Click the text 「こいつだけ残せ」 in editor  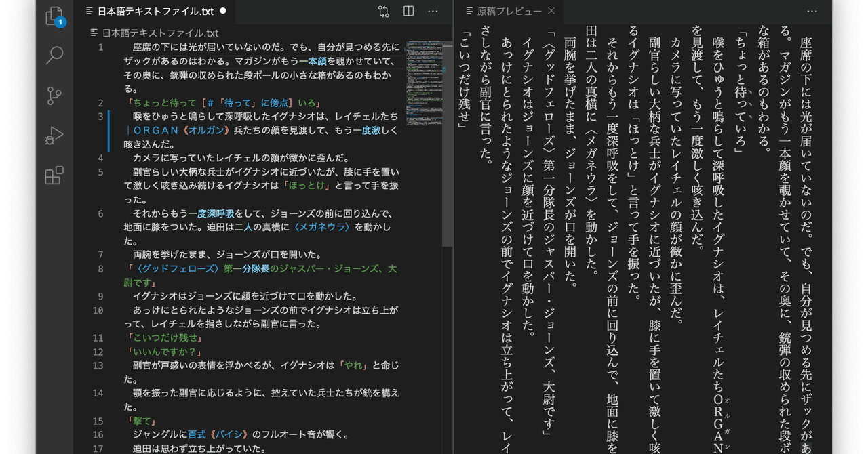click(x=165, y=338)
